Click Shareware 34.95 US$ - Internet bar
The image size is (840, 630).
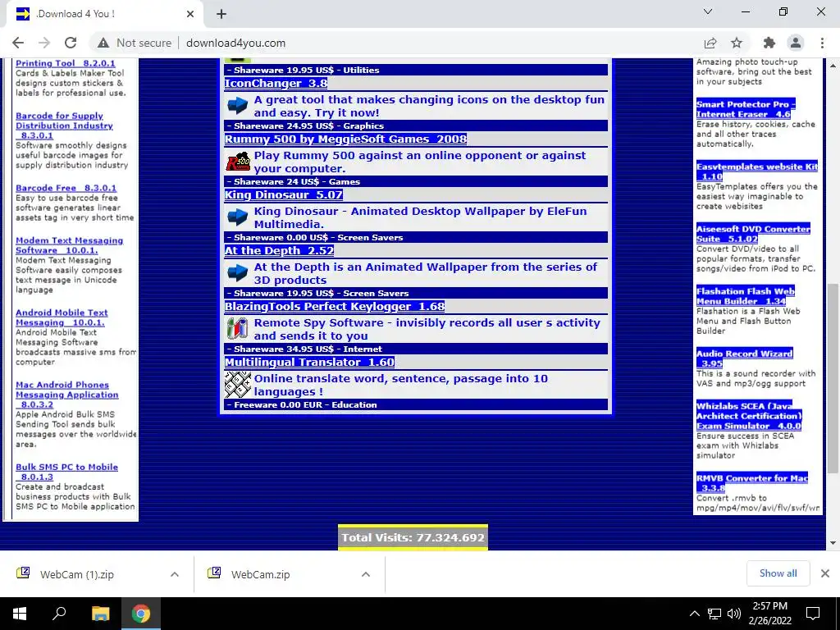pos(416,349)
